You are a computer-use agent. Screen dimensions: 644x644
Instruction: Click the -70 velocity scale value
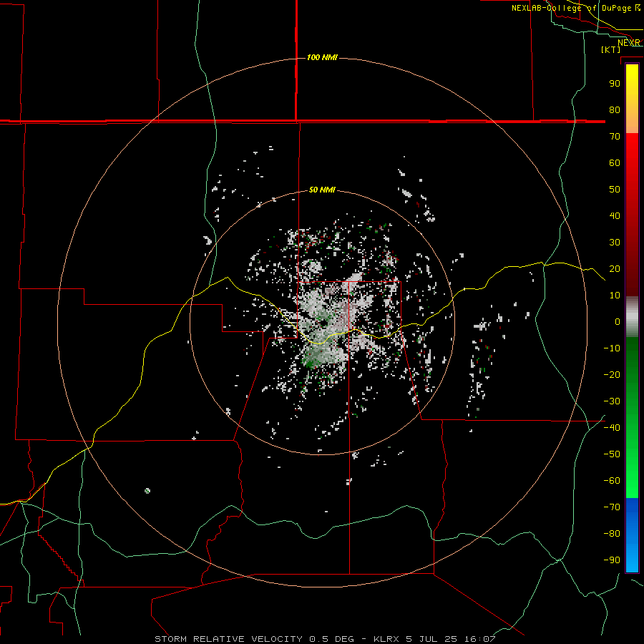612,507
